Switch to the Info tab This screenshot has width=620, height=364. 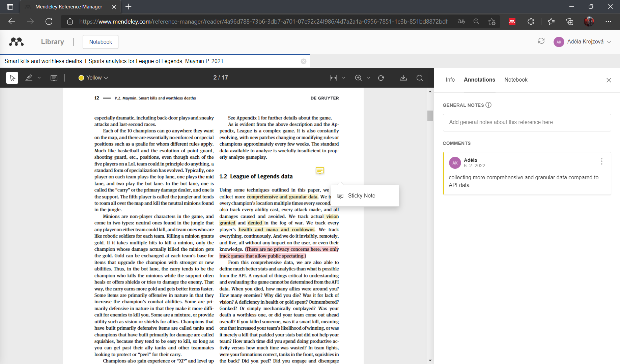point(450,80)
